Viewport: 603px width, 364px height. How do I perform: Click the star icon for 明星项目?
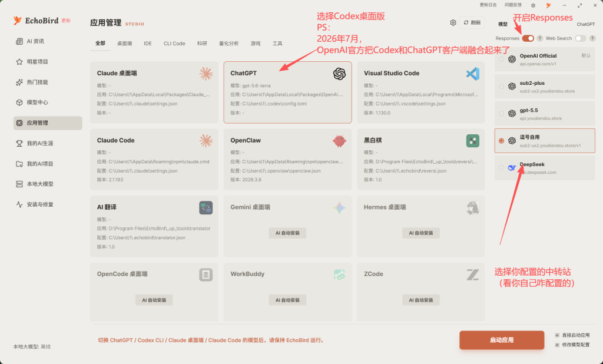19,62
